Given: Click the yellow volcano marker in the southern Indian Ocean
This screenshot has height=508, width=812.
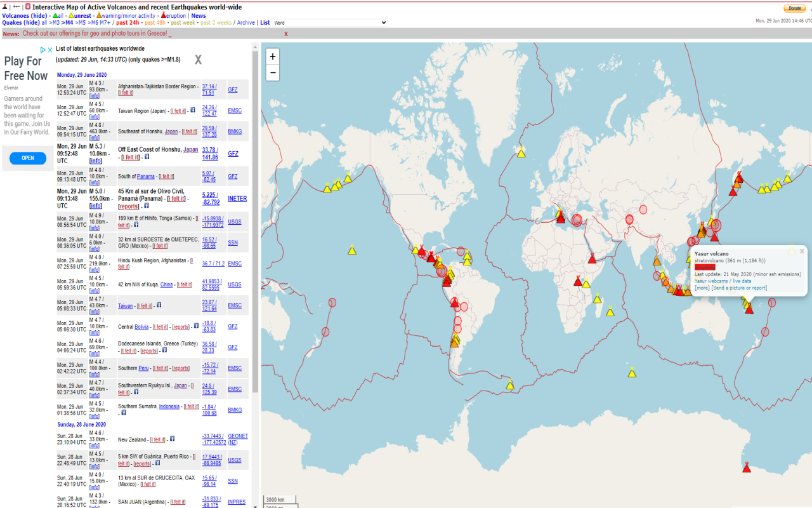Looking at the screenshot, I should 632,373.
